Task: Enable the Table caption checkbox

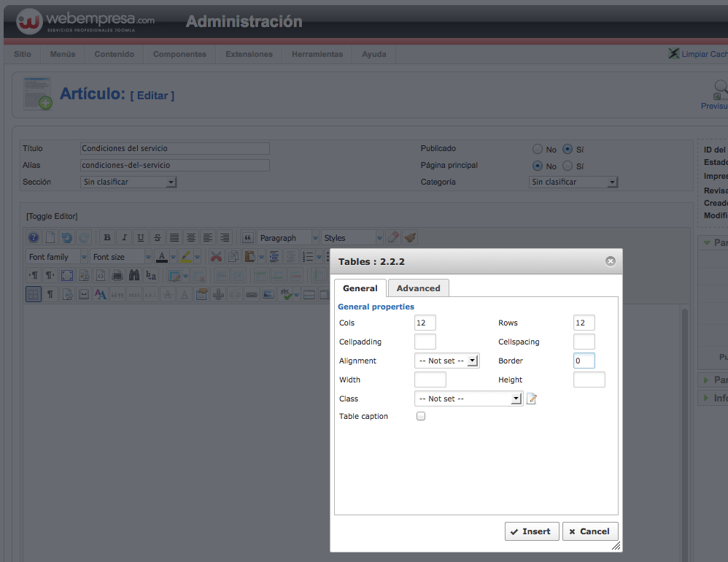Action: click(x=421, y=416)
